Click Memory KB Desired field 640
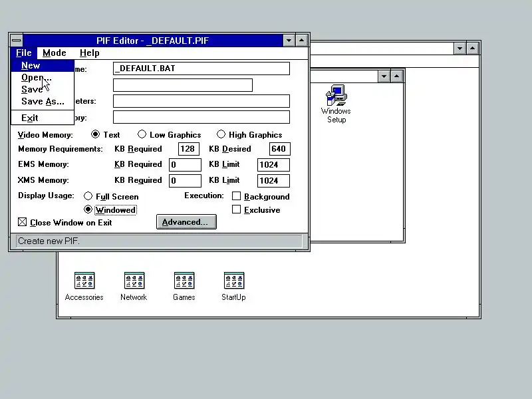532x399 pixels. pyautogui.click(x=279, y=148)
